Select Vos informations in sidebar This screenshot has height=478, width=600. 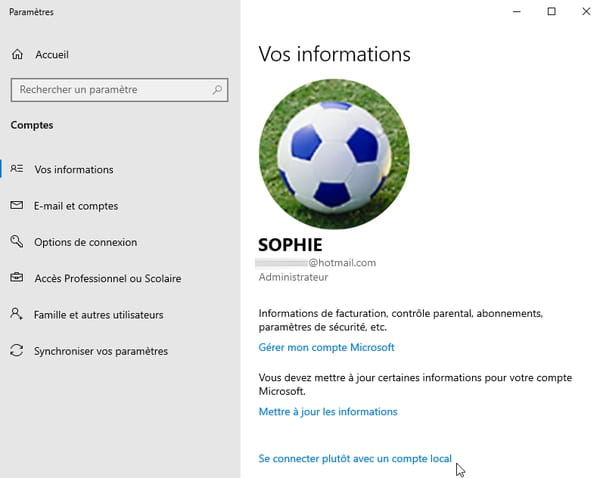pos(74,170)
